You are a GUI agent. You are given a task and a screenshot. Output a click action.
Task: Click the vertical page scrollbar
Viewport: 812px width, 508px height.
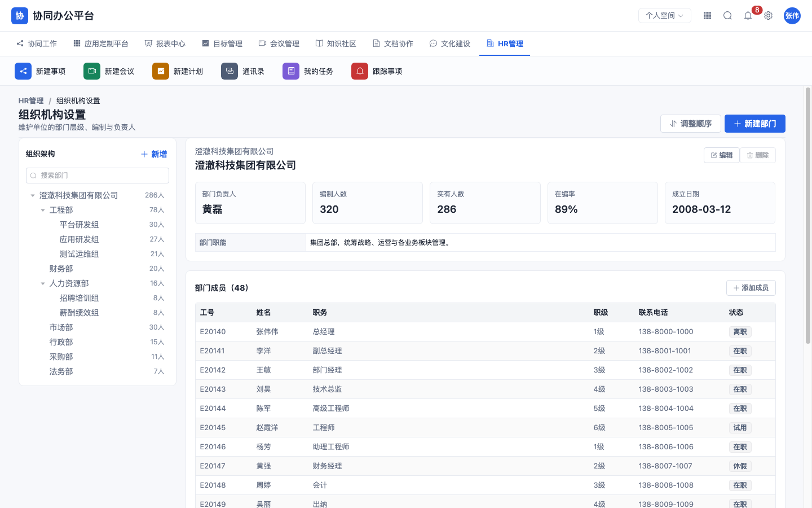pos(808,214)
